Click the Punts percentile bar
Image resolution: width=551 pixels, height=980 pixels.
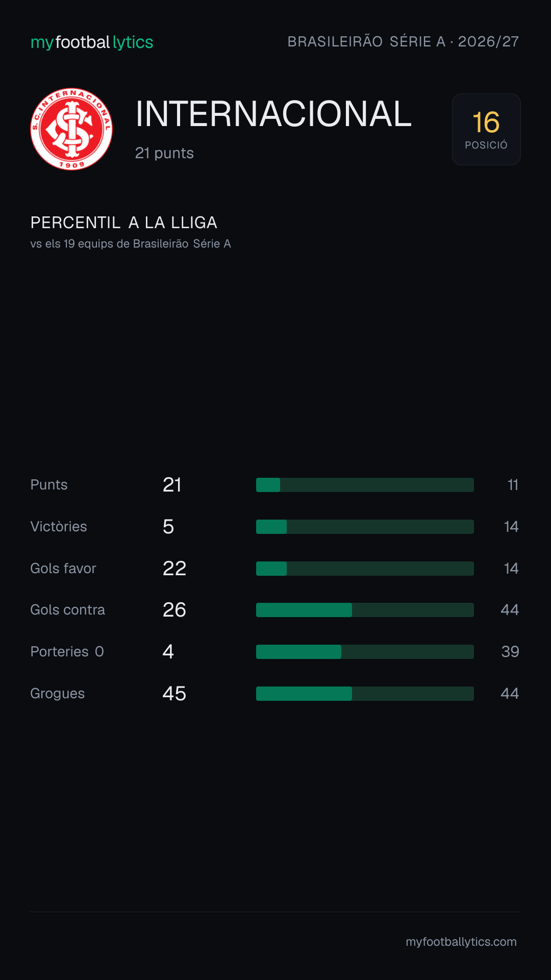[365, 485]
